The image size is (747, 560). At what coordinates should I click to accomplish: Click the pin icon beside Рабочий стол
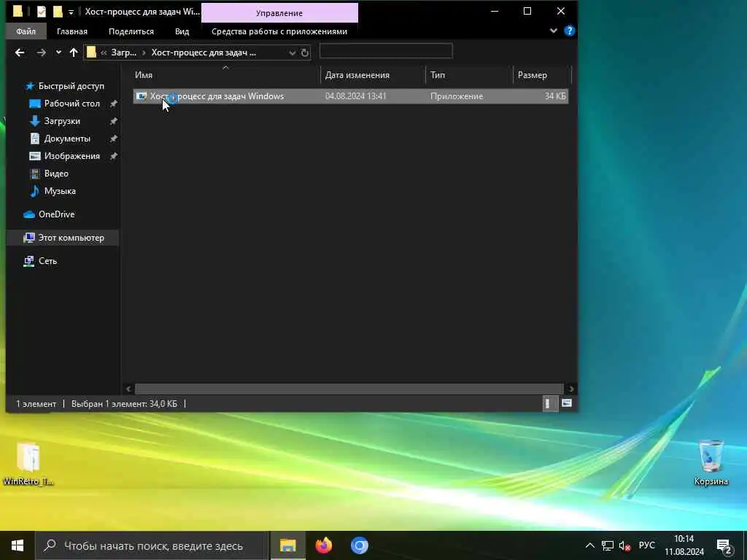tap(113, 104)
